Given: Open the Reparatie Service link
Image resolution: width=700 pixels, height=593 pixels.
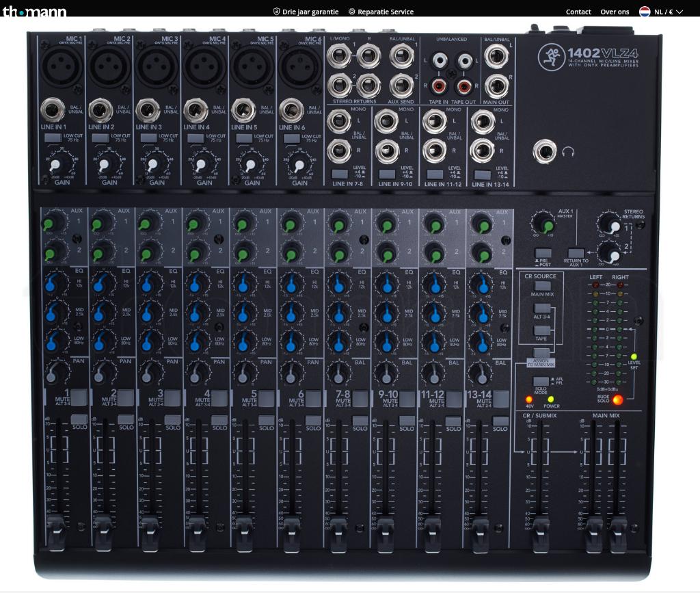Looking at the screenshot, I should click(x=386, y=12).
